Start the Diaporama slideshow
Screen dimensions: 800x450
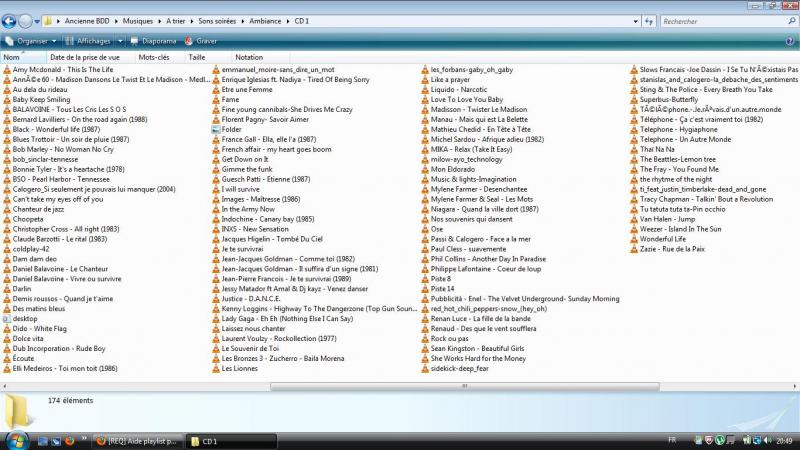[153, 41]
